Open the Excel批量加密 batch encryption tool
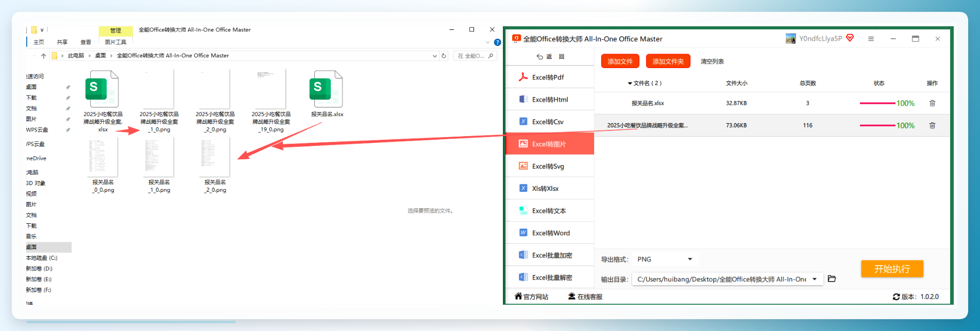 tap(550, 255)
